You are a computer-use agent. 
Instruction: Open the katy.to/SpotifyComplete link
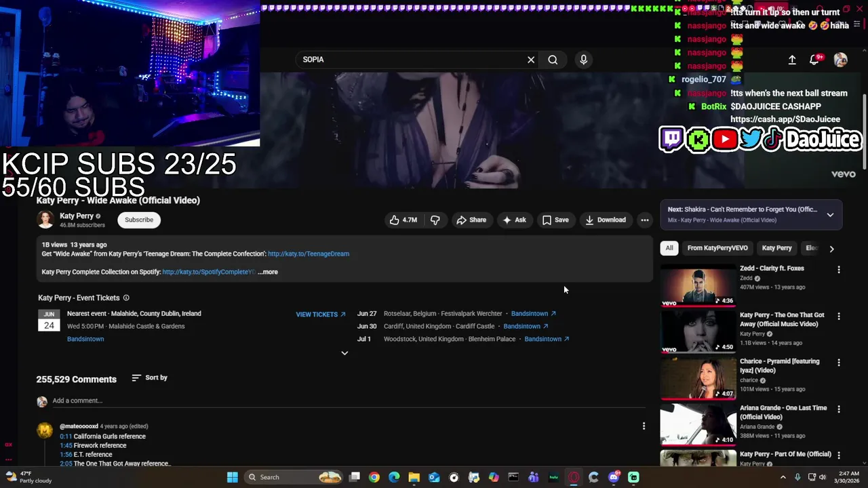click(209, 272)
